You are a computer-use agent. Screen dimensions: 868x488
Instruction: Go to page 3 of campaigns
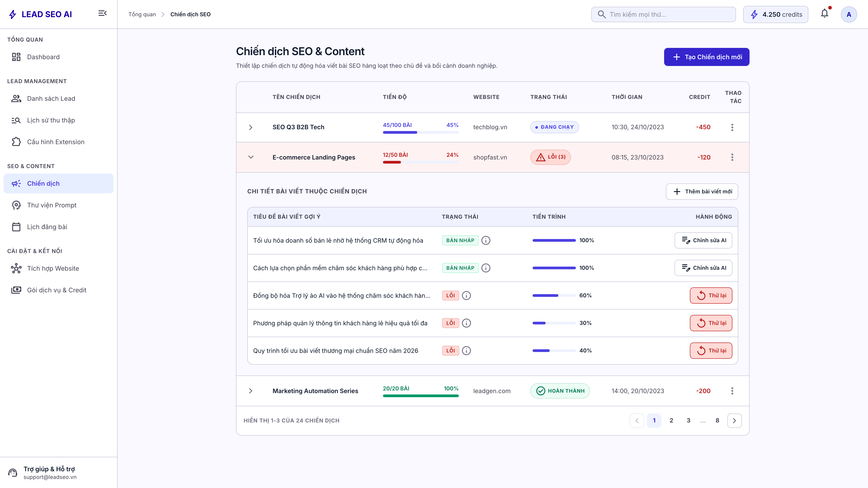[688, 421]
